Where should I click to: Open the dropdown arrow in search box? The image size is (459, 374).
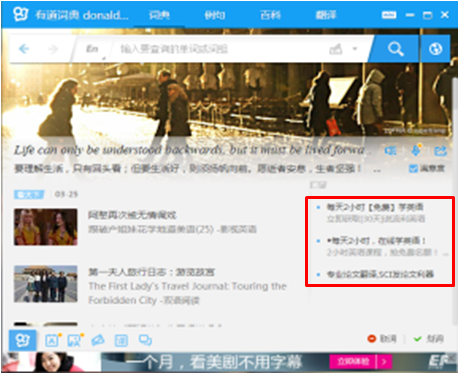click(355, 49)
